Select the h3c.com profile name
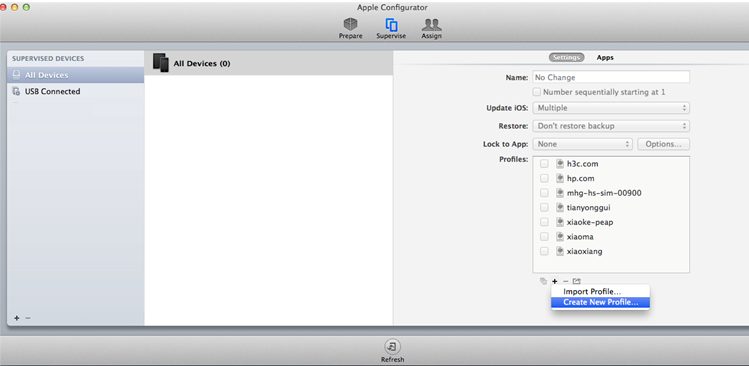749x366 pixels. pos(582,164)
